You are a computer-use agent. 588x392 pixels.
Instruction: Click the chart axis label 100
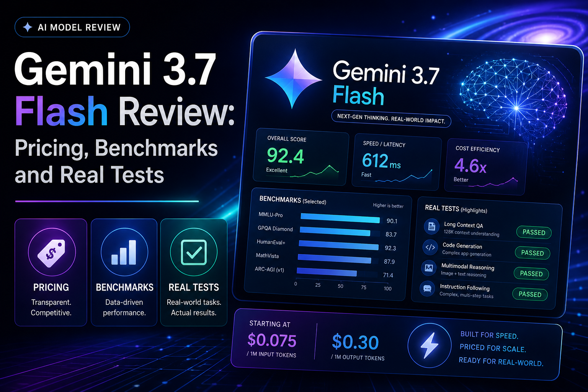point(387,289)
